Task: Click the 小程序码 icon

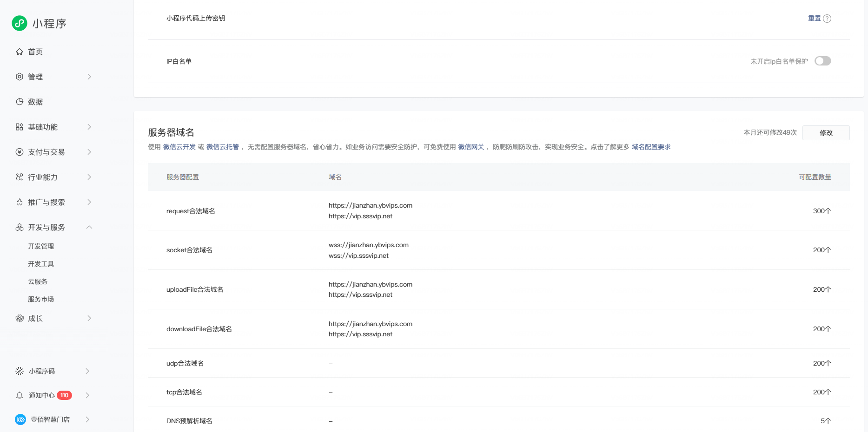Action: click(x=20, y=371)
